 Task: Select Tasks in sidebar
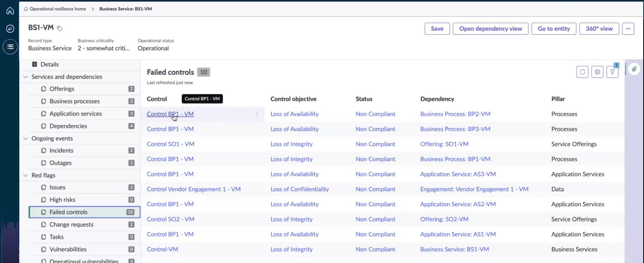click(84, 237)
